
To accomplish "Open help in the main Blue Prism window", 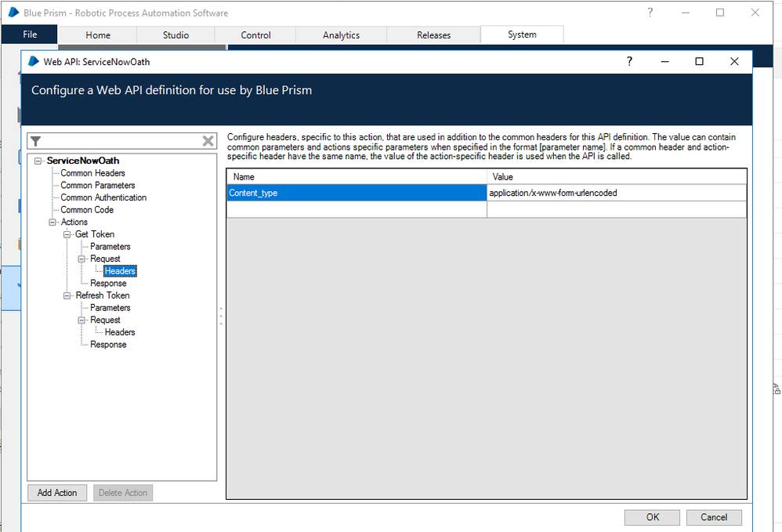I will pyautogui.click(x=650, y=13).
